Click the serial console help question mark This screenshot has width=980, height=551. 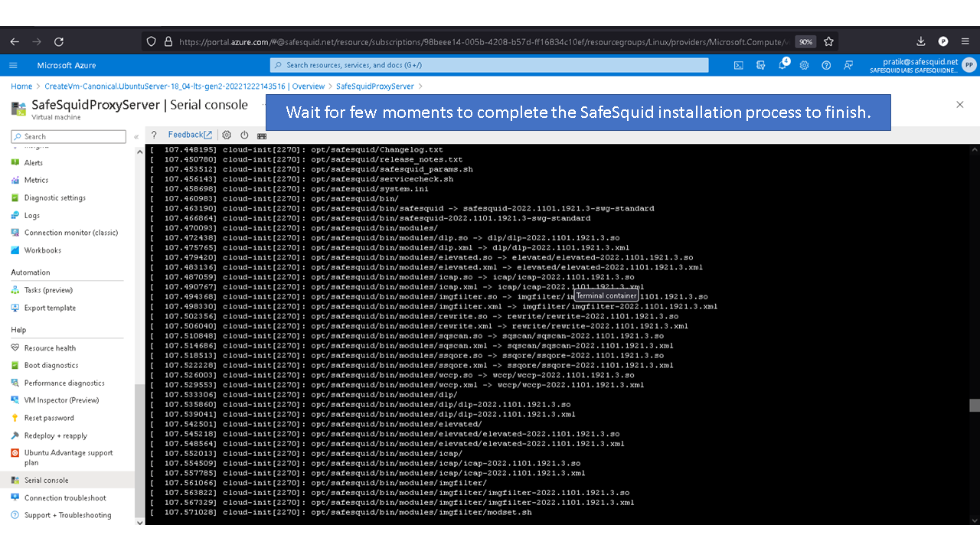click(x=154, y=135)
